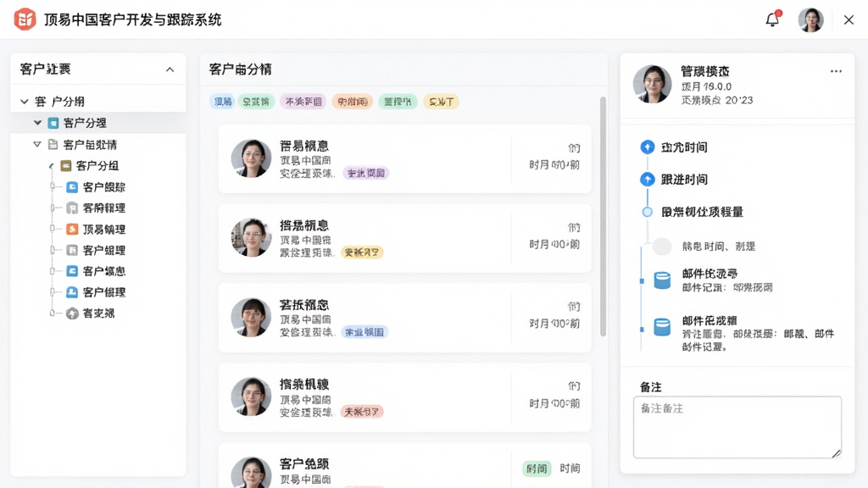The width and height of the screenshot is (868, 488).
Task: Click the orange app logo icon
Action: point(25,19)
